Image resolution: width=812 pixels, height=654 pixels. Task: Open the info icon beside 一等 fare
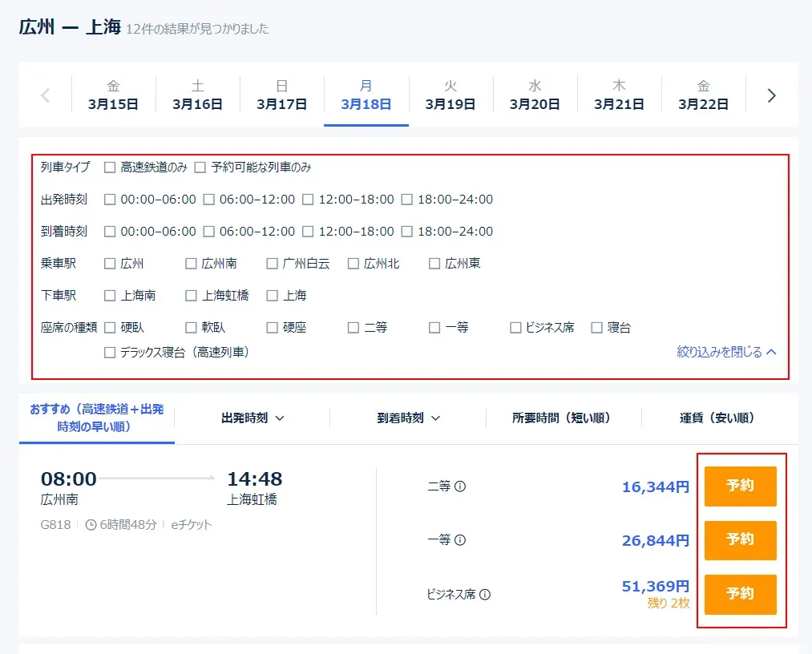[x=460, y=539]
